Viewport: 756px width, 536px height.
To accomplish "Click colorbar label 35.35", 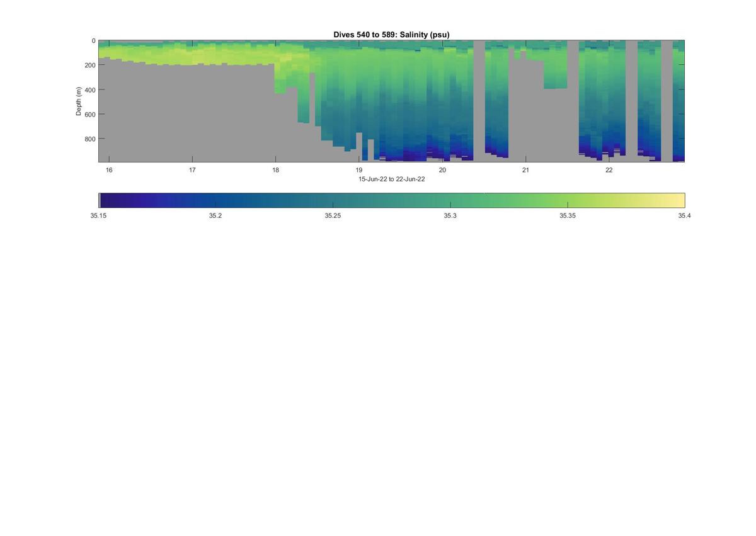I will [x=568, y=215].
